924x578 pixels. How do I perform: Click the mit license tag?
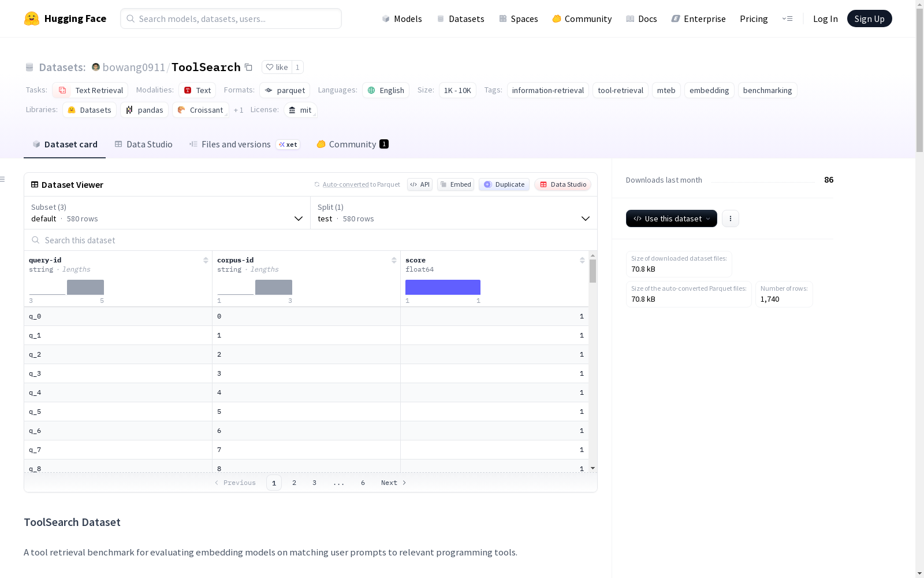pyautogui.click(x=300, y=110)
